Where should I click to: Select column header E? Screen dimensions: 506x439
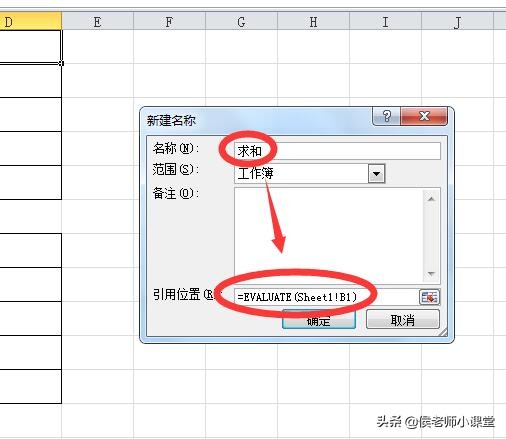(97, 22)
